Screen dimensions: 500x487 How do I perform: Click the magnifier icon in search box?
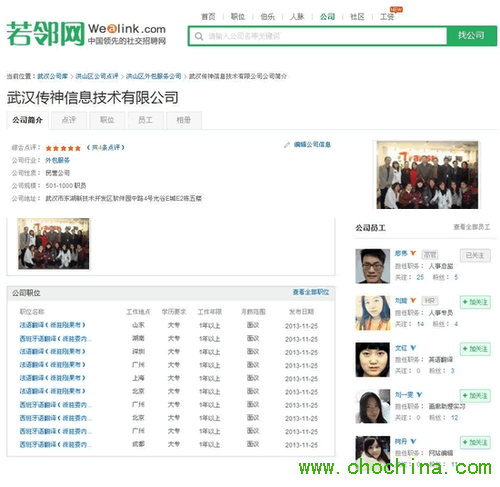point(199,36)
